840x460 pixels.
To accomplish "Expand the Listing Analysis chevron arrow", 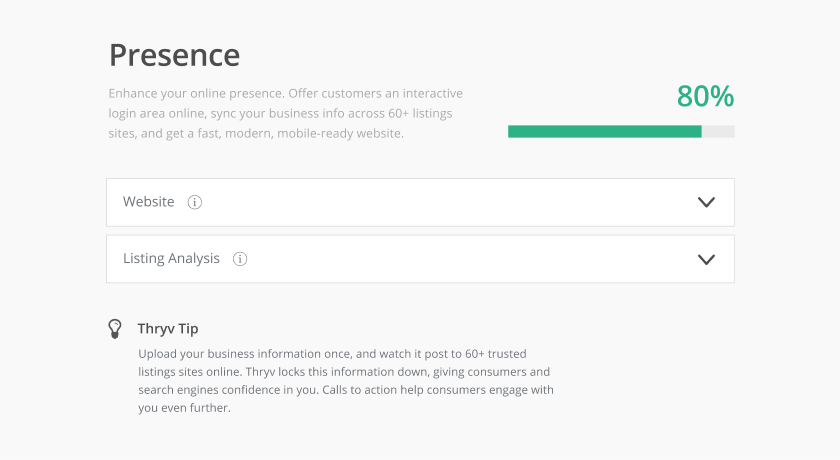I will click(x=706, y=259).
